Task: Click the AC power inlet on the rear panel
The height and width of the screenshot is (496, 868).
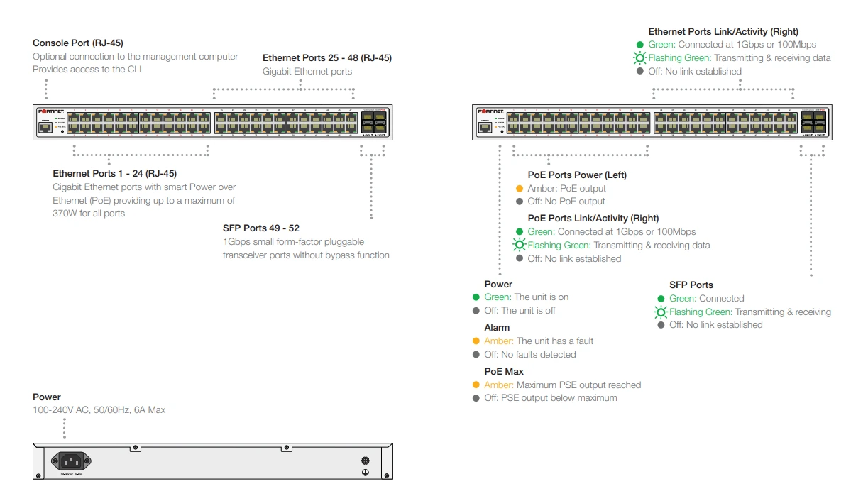Action: (70, 462)
